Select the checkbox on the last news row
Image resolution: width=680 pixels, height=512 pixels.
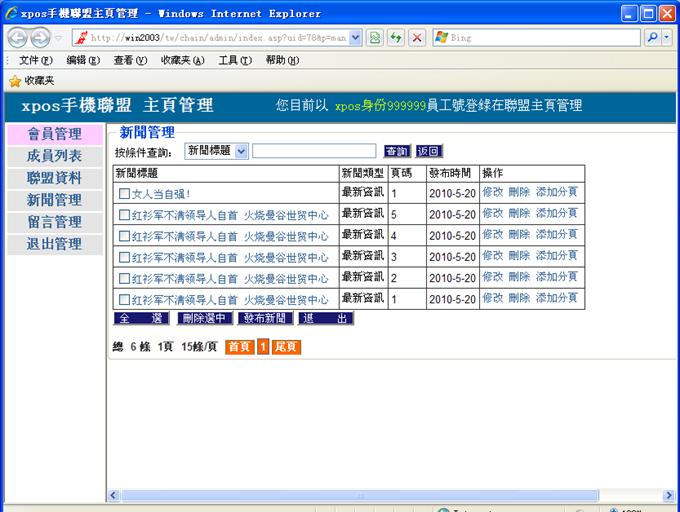(x=124, y=299)
